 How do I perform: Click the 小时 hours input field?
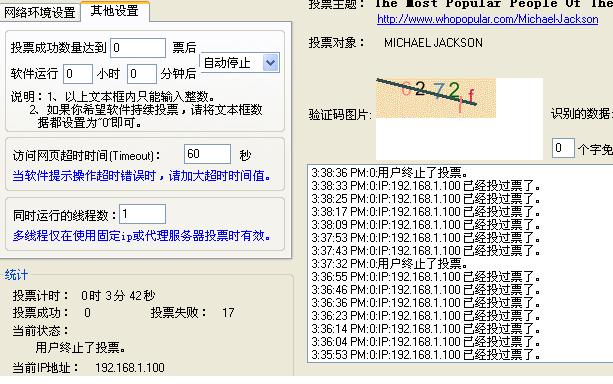click(x=78, y=74)
